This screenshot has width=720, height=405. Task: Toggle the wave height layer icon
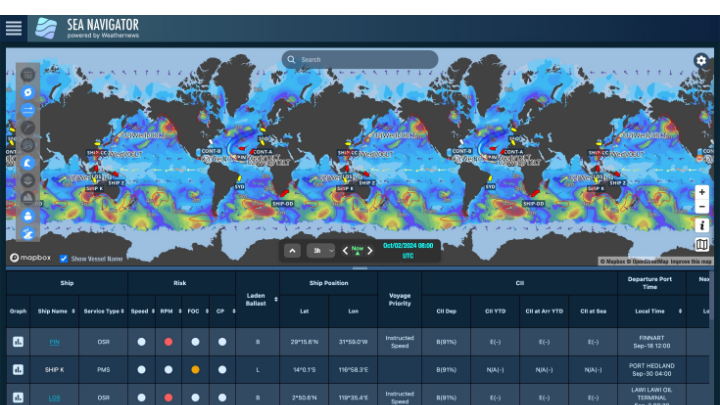[28, 163]
